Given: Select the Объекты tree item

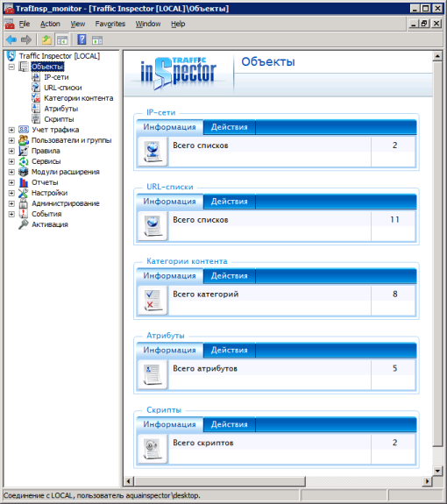Looking at the screenshot, I should point(47,67).
